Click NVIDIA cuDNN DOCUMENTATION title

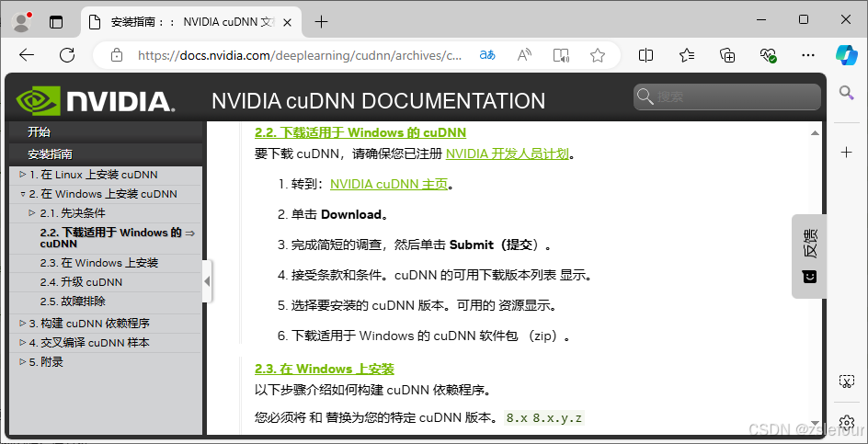378,101
